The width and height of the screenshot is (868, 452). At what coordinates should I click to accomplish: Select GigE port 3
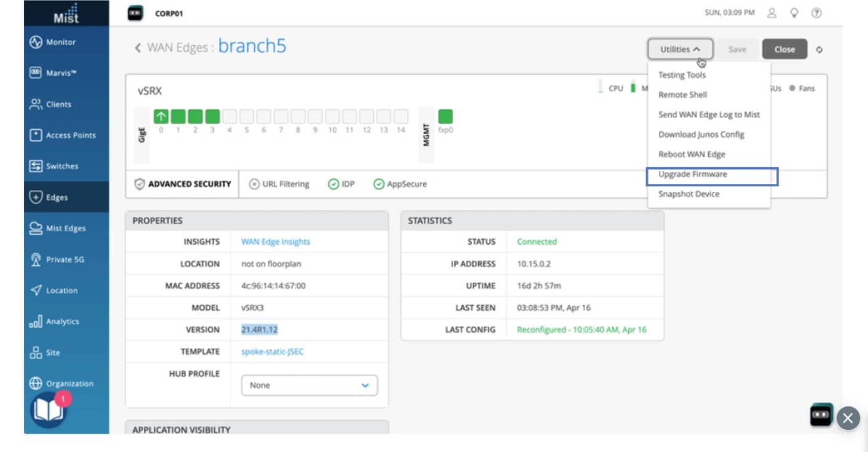pos(213,116)
